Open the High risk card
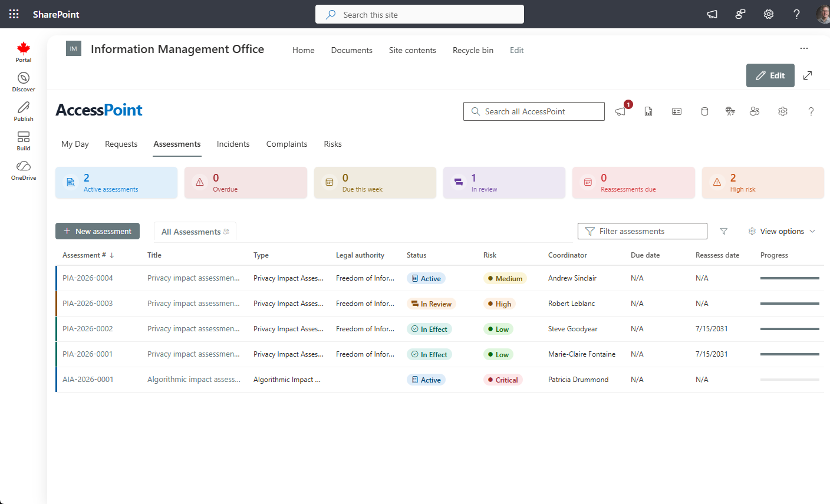The width and height of the screenshot is (830, 504). (x=763, y=183)
